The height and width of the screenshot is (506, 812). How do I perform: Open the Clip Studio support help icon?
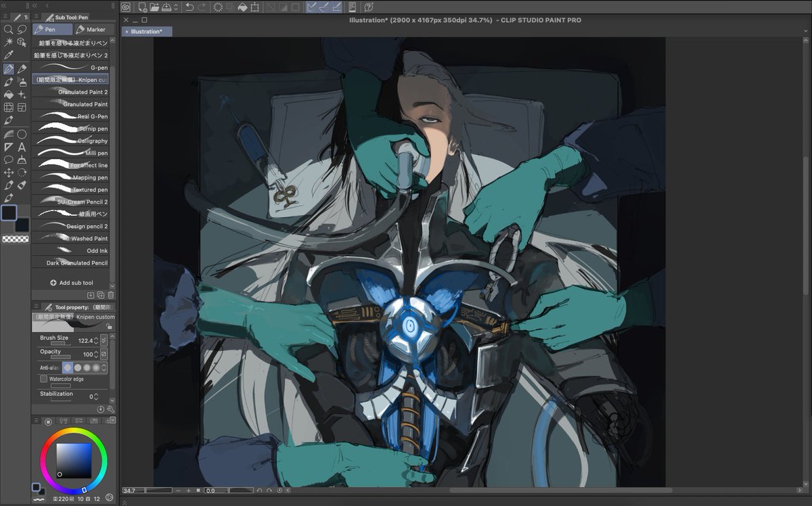(x=368, y=7)
